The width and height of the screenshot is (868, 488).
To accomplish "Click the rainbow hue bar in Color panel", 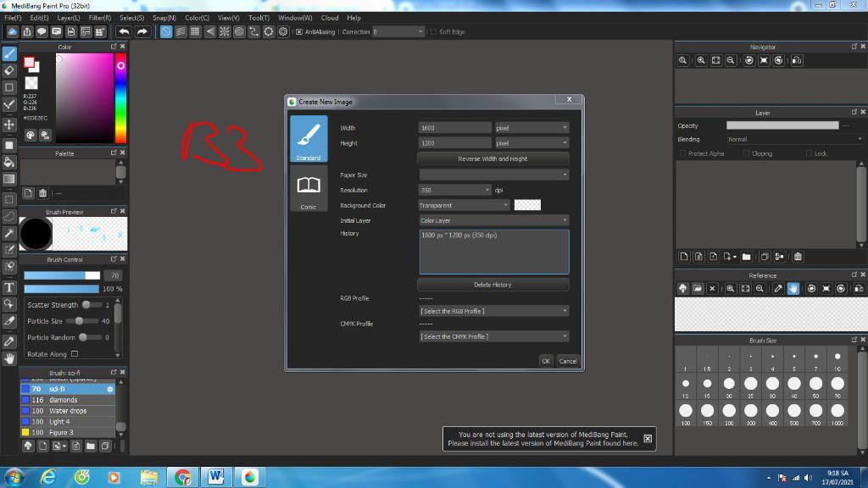I will (120, 98).
